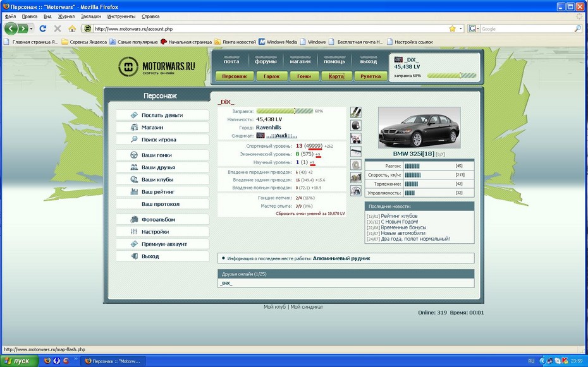
Task: Open the Правка menu
Action: coord(29,16)
